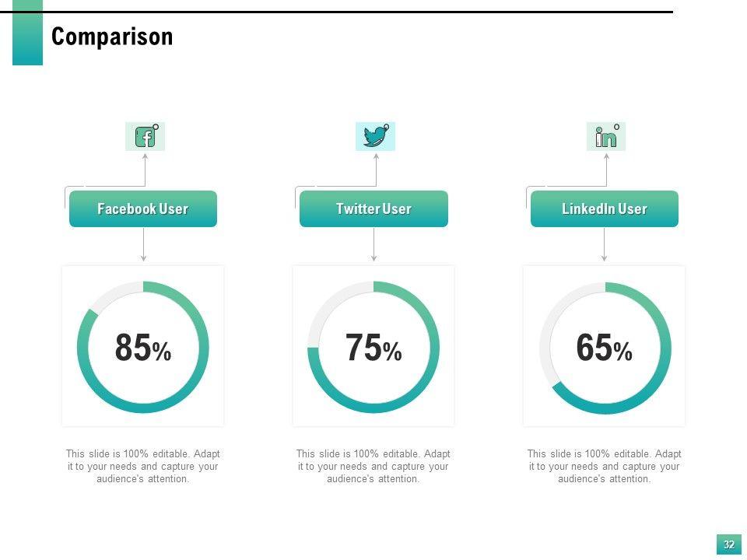The width and height of the screenshot is (747, 560).
Task: Click the LinkedIn logo icon
Action: click(606, 137)
